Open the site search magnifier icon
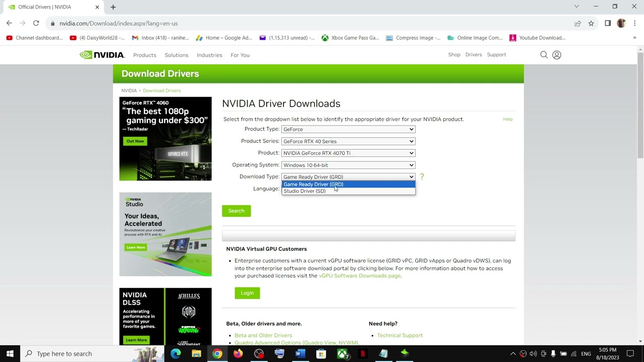This screenshot has width=644, height=362. pos(544,55)
